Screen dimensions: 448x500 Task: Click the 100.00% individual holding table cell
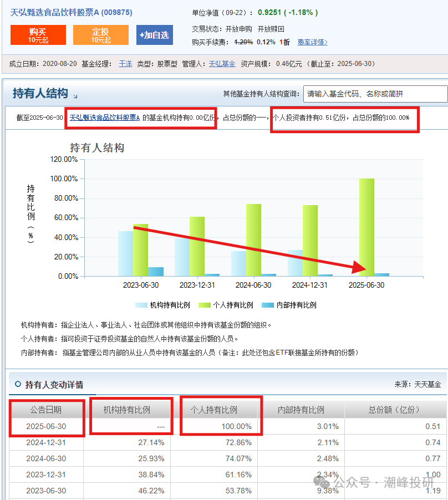click(x=214, y=426)
